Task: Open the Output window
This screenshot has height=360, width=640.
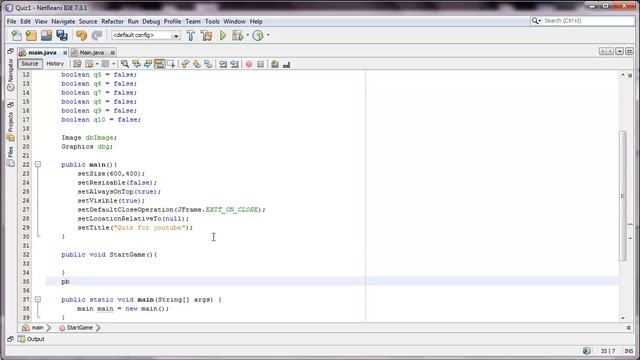Action: click(31, 339)
